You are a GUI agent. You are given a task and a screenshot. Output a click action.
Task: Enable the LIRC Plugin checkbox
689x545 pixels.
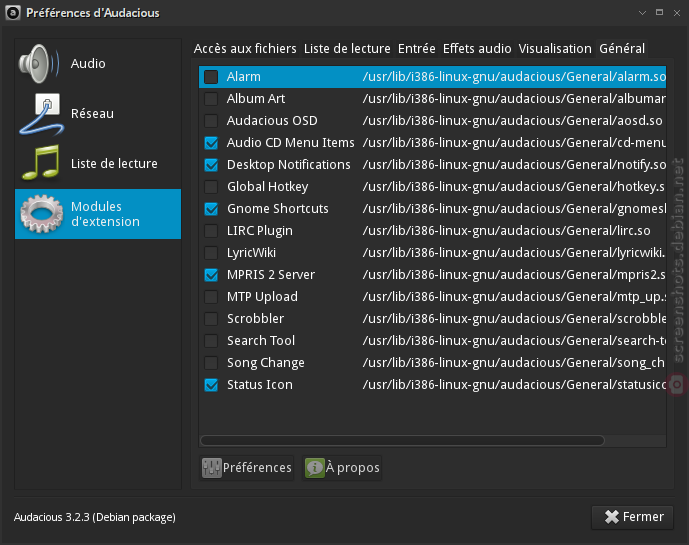coord(211,231)
